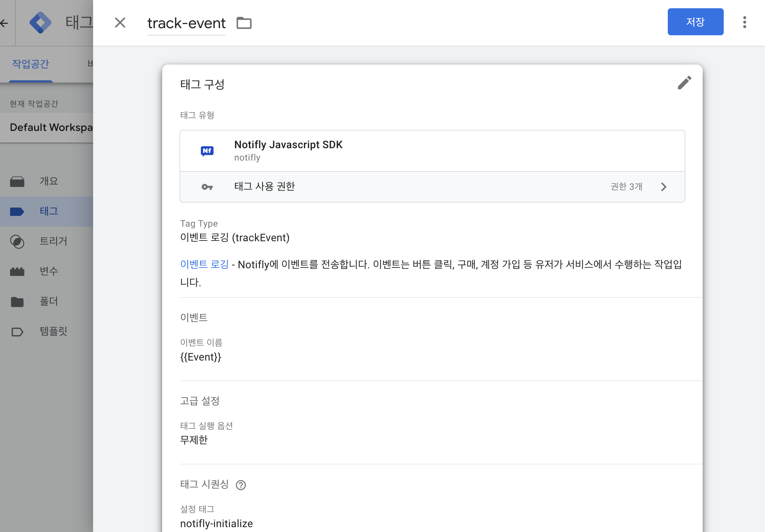Open the 폴더 folders section icon

point(17,301)
